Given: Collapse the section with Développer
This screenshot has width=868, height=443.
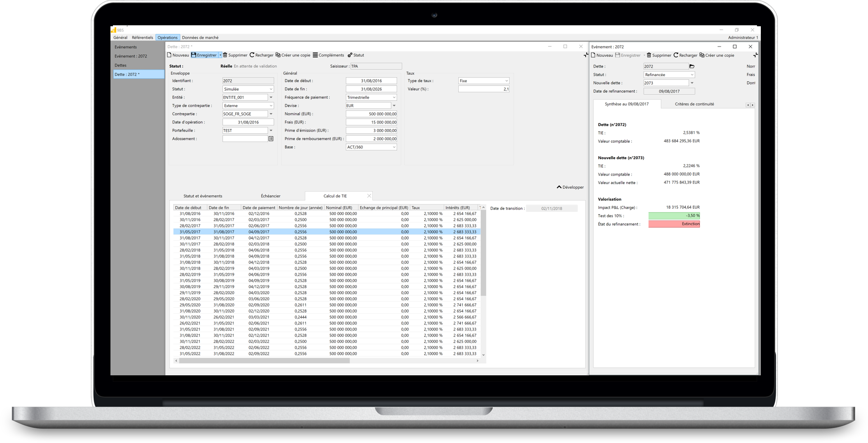Looking at the screenshot, I should [570, 187].
